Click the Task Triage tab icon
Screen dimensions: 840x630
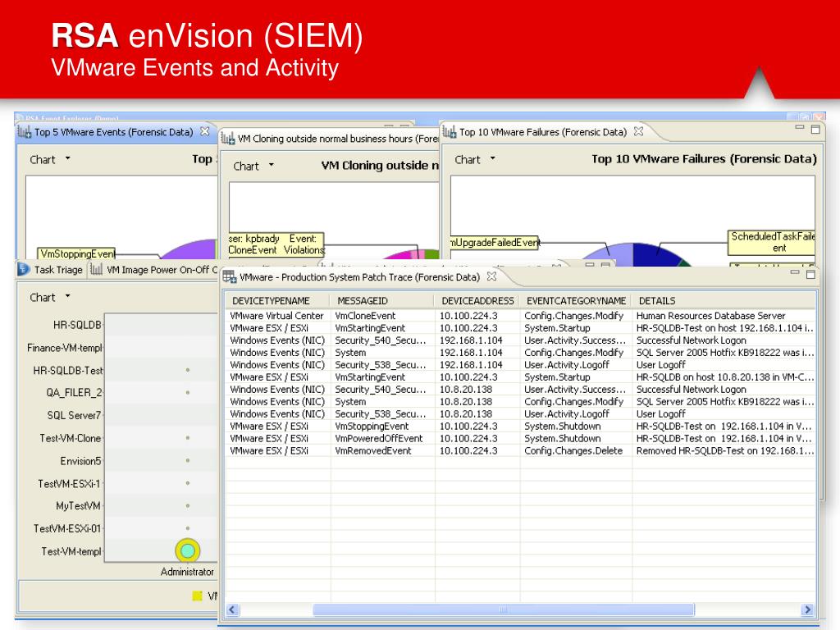[x=24, y=269]
